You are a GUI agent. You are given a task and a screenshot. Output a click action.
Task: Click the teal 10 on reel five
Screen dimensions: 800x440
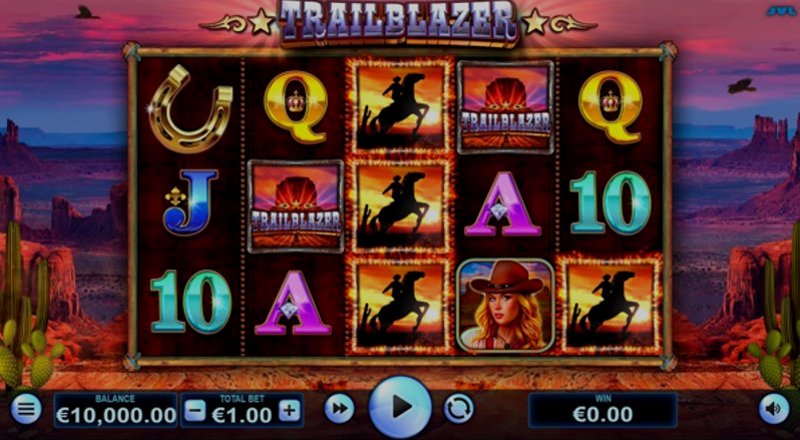pyautogui.click(x=610, y=202)
